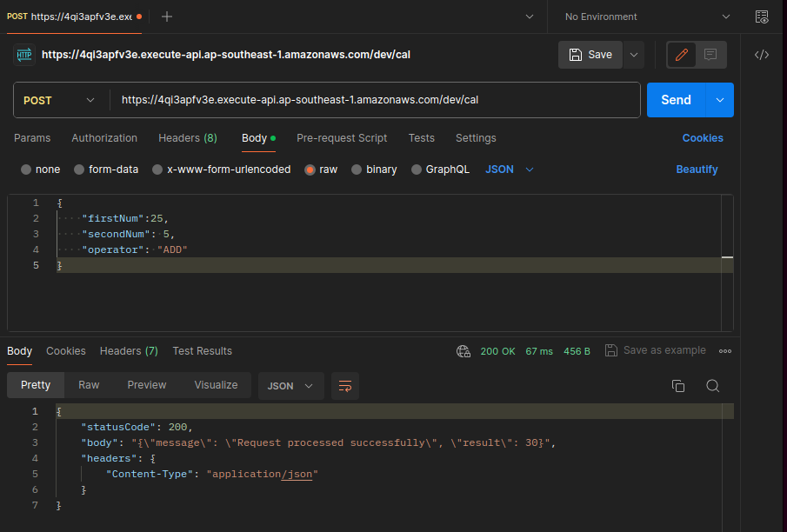Screen dimensions: 787x532
Task: Search within the response body
Action: pos(712,386)
